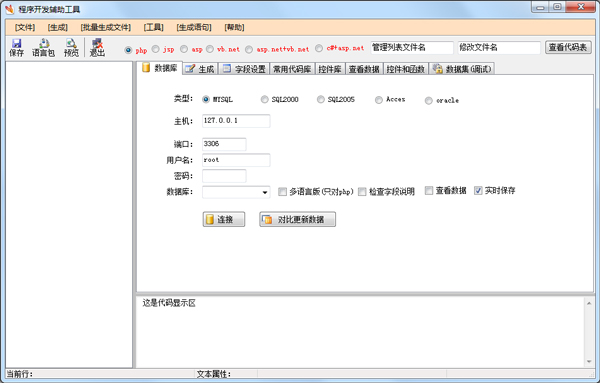600x383 pixels.
Task: Click the code area scrollbar down arrow
Action: pos(589,362)
